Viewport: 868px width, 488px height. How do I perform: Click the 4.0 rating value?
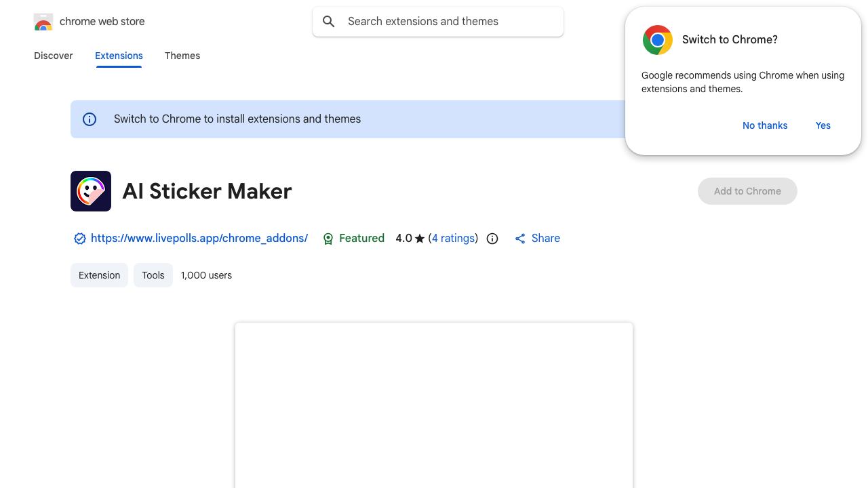(x=403, y=239)
